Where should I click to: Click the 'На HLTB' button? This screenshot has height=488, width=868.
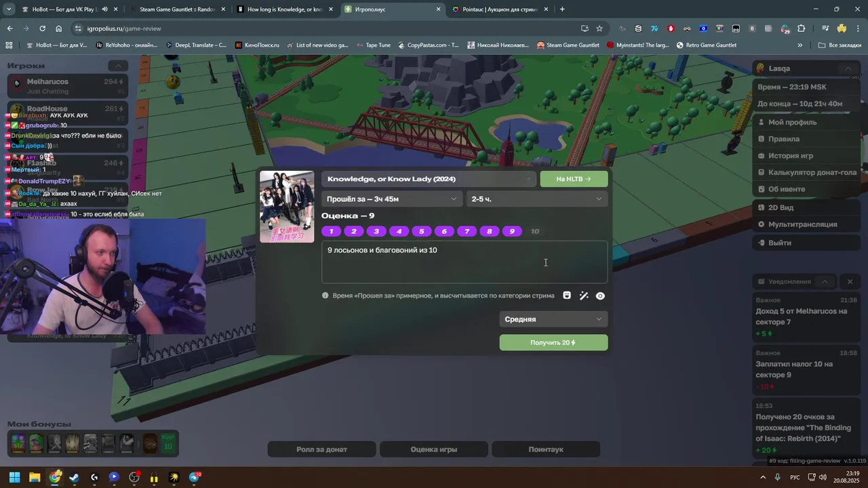click(x=574, y=179)
